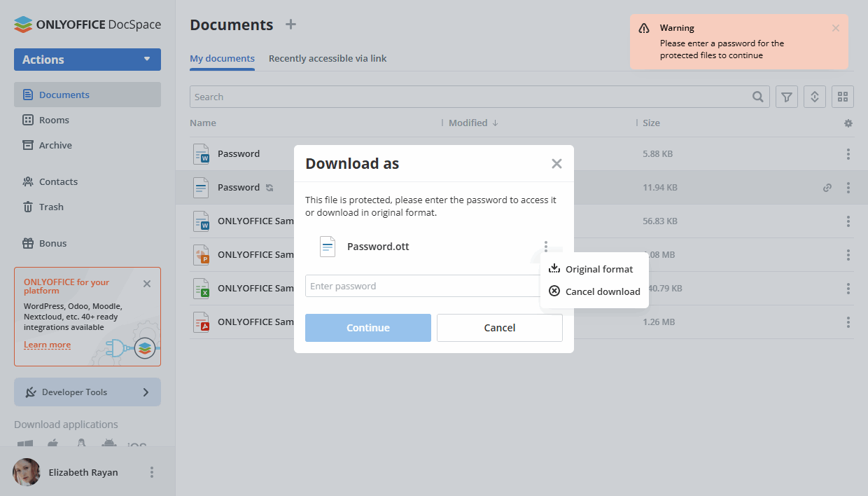Screen dimensions: 868x496
Task: Download the macOS application
Action: point(53,444)
